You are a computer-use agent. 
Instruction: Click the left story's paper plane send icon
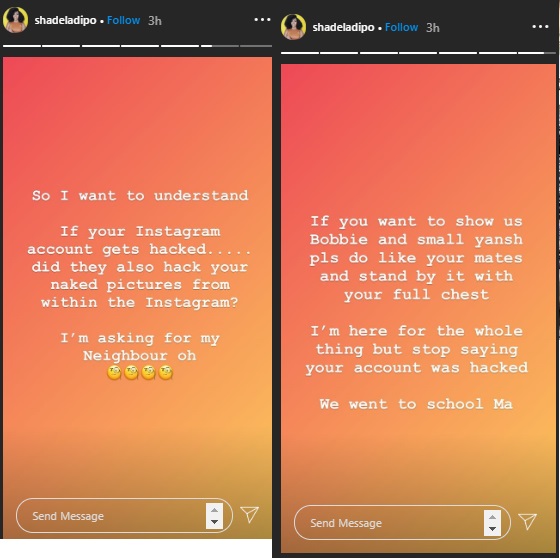tap(249, 514)
